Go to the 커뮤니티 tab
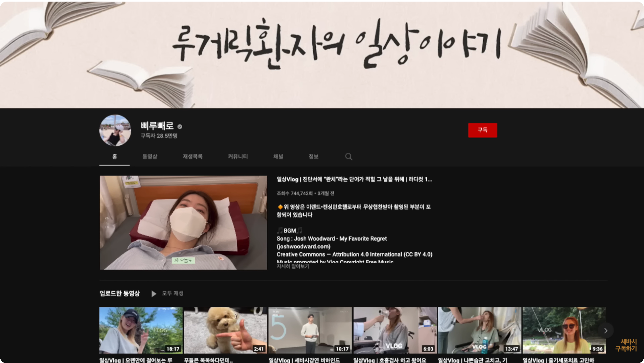The width and height of the screenshot is (644, 363). 238,157
